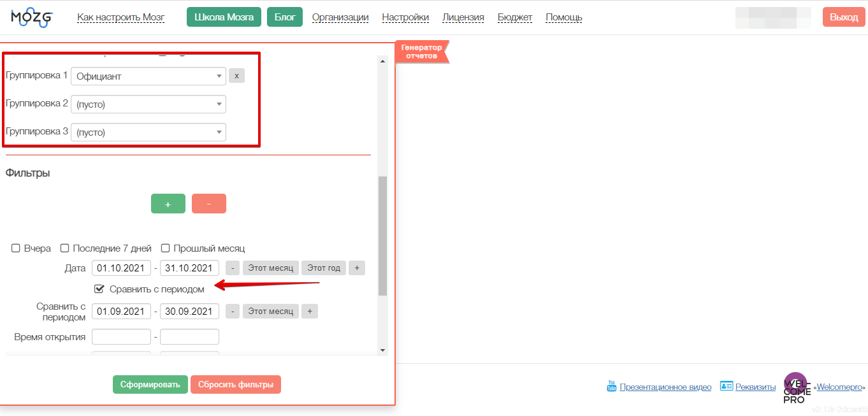Screen dimensions: 868x416
Task: Enable the Вчера checkbox
Action: 16,248
